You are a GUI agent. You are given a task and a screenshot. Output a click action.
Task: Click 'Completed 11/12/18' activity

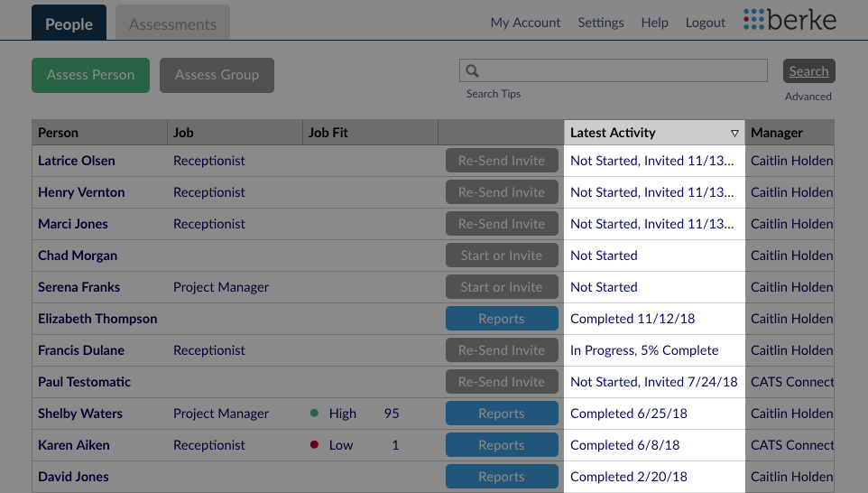[633, 319]
